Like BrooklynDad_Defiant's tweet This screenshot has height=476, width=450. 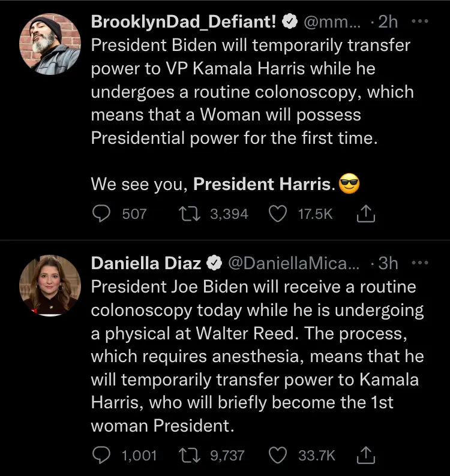click(x=277, y=214)
